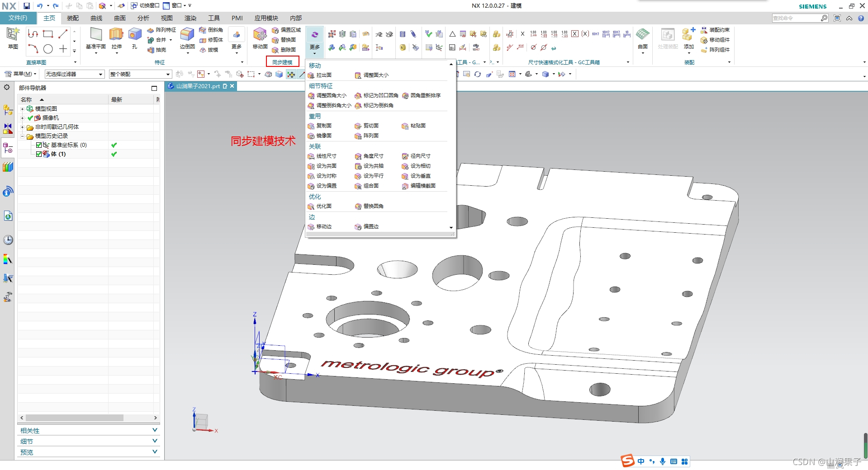Image resolution: width=868 pixels, height=470 pixels.
Task: Click the 移动组件 move component button
Action: [x=715, y=40]
